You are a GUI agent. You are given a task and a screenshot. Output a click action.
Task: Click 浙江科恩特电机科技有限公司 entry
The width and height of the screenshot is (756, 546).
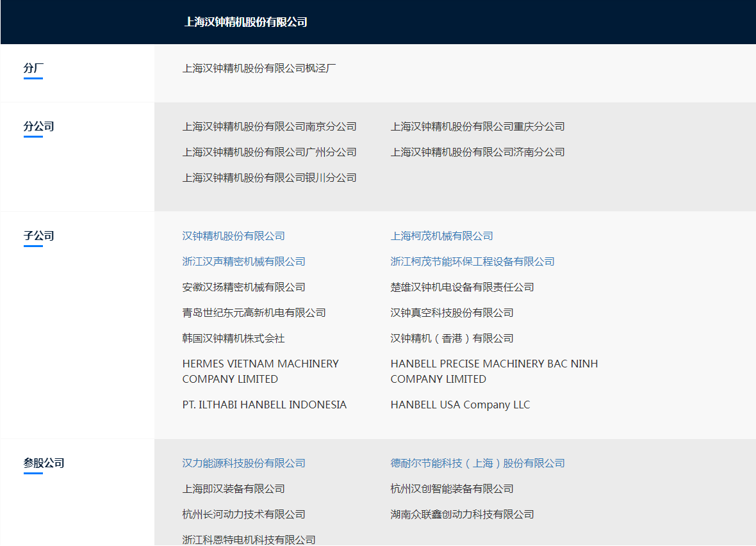(249, 540)
